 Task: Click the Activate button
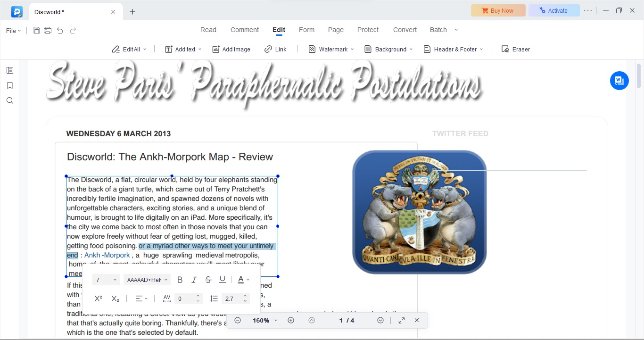(x=554, y=10)
